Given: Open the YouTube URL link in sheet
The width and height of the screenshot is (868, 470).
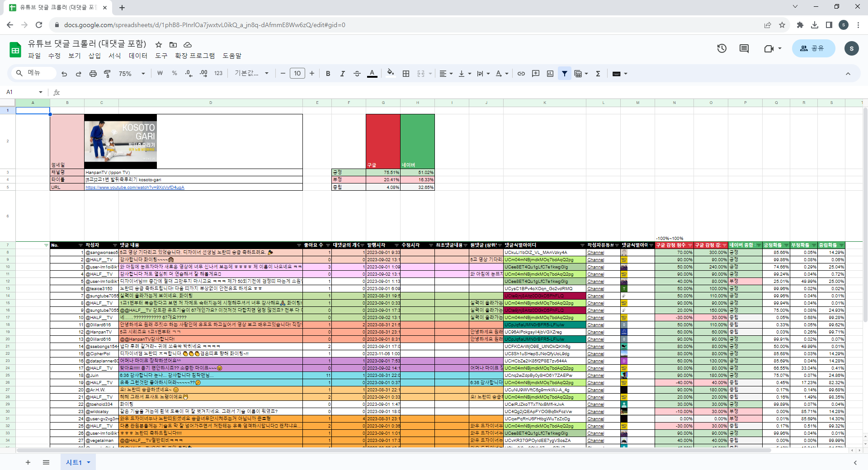Looking at the screenshot, I should pos(135,188).
